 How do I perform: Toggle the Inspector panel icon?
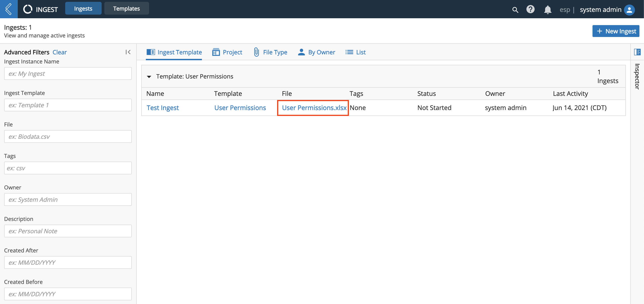637,52
